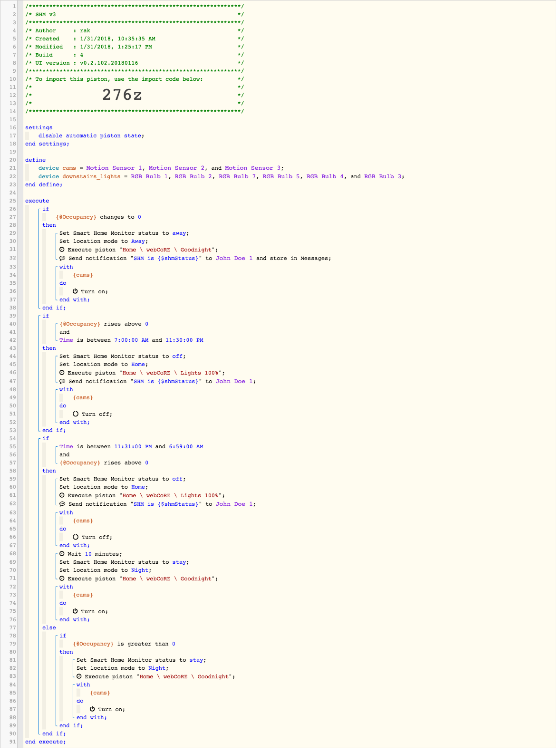Click the '11:31:00 PM' time value
The image size is (560, 752).
click(133, 446)
